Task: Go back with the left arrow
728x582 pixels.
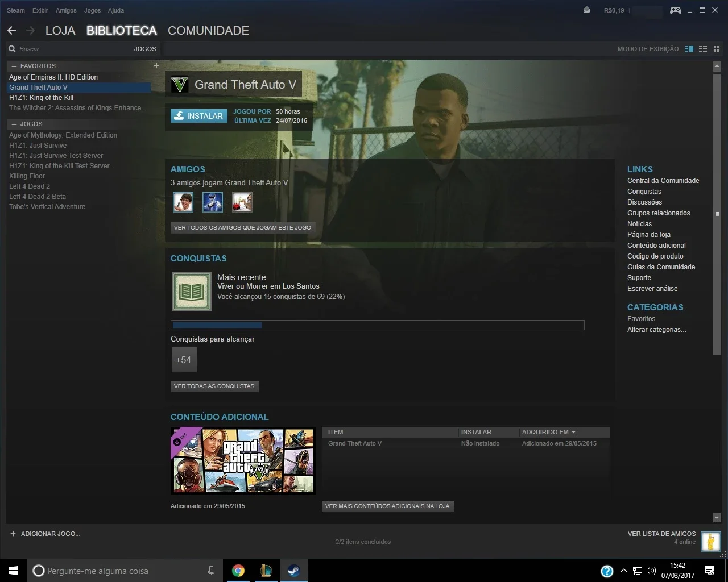Action: pyautogui.click(x=11, y=31)
